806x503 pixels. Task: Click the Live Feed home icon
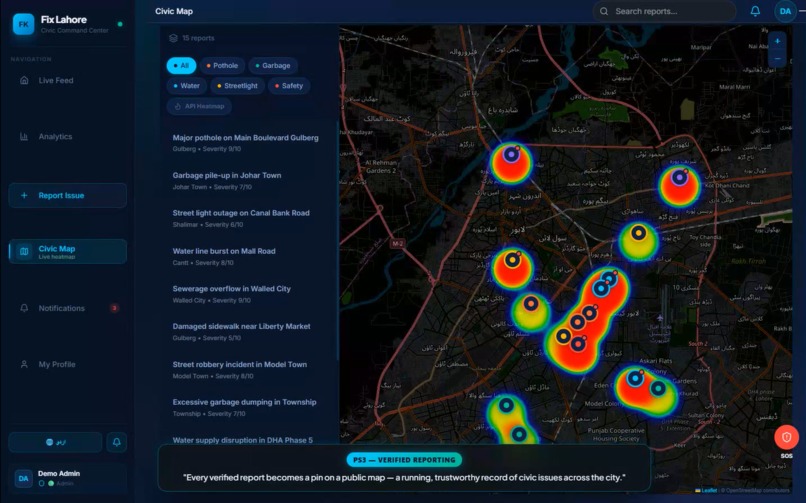[24, 80]
